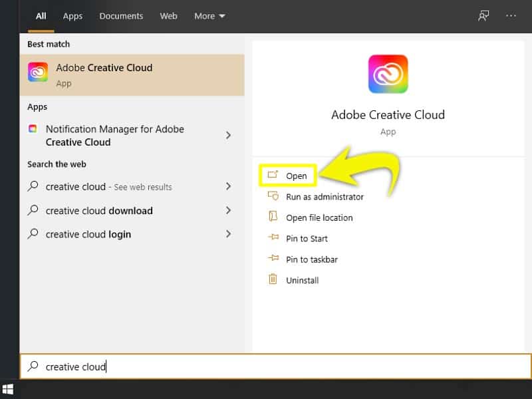Click the Creative Cloud icon in best match
This screenshot has height=399, width=532.
38,72
